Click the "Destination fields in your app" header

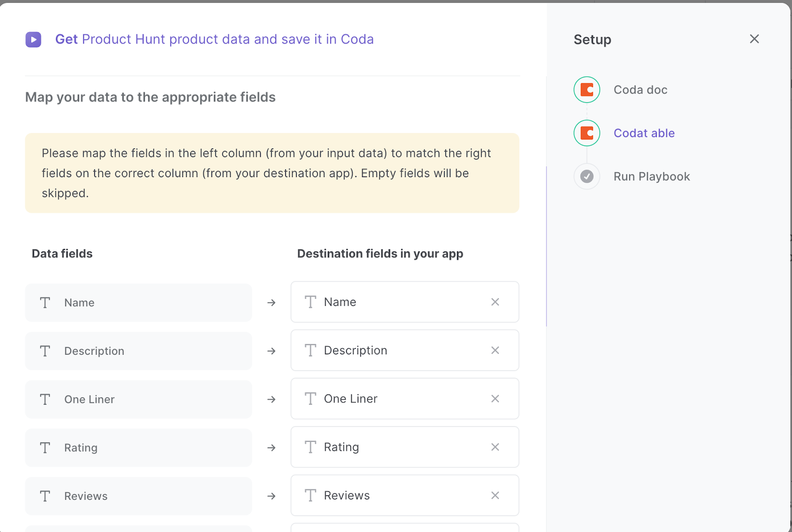[x=380, y=254]
